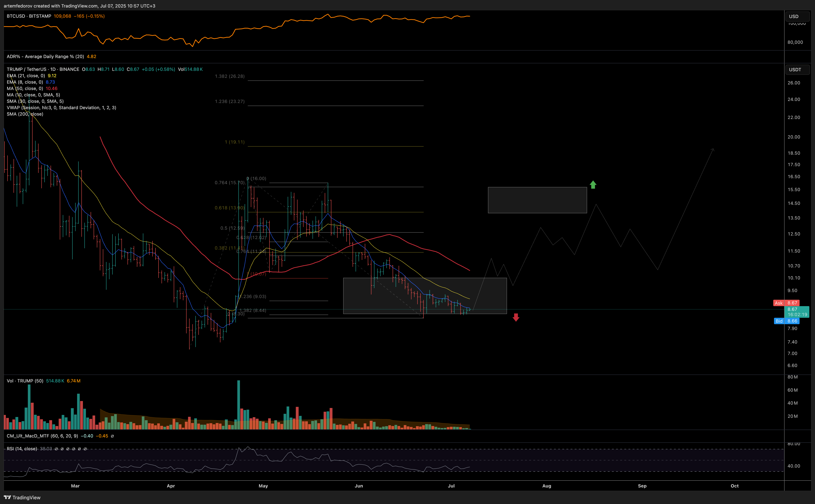The image size is (815, 504).
Task: Select the MA (50, close, 0) legend
Action: [x=25, y=88]
